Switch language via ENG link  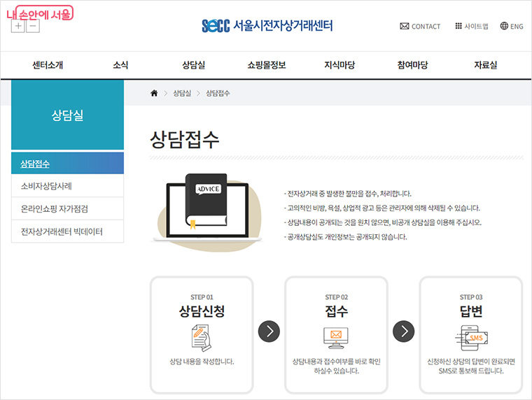point(512,26)
